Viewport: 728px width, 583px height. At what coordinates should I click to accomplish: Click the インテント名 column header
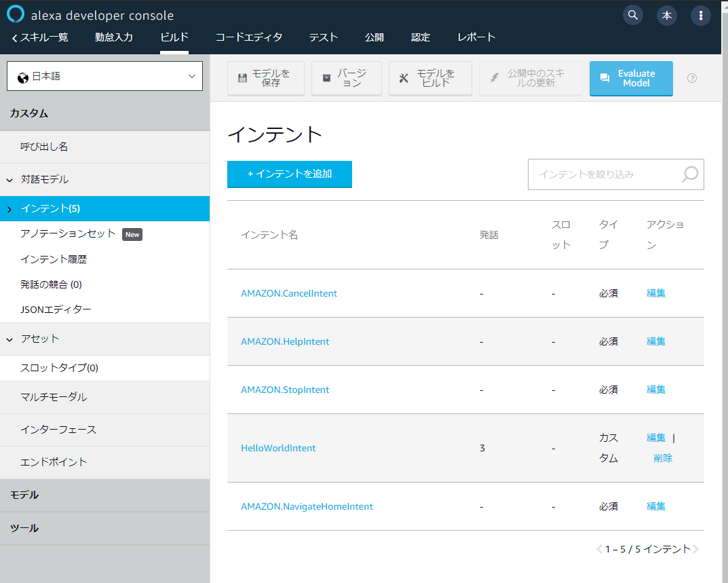(x=269, y=235)
